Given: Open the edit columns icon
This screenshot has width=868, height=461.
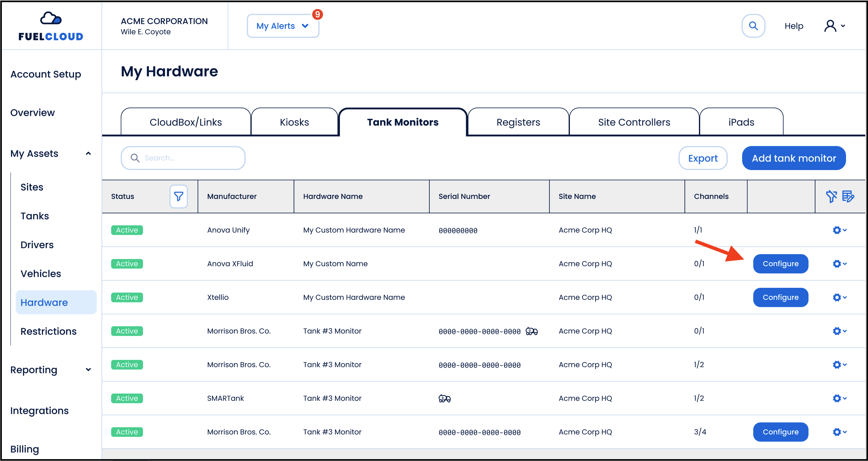Looking at the screenshot, I should coord(848,196).
